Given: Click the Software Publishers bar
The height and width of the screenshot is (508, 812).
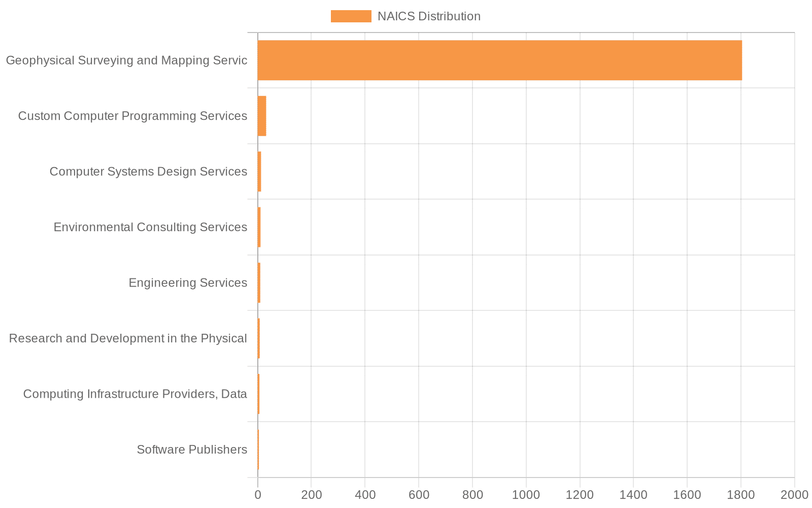Looking at the screenshot, I should (258, 449).
